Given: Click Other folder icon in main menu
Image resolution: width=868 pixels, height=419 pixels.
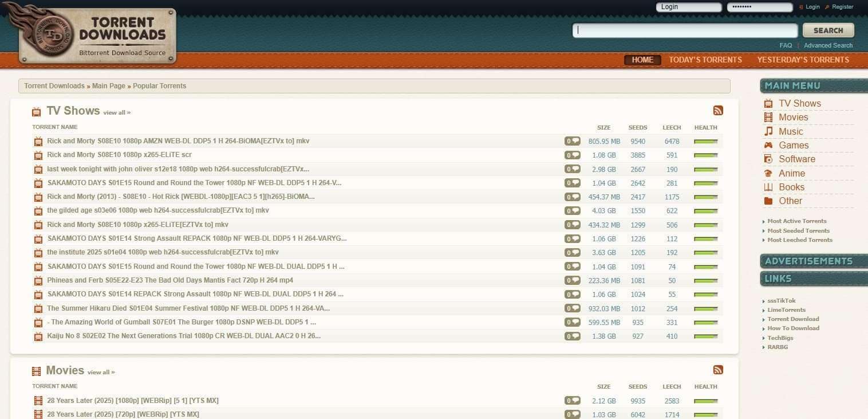Looking at the screenshot, I should click(x=768, y=201).
